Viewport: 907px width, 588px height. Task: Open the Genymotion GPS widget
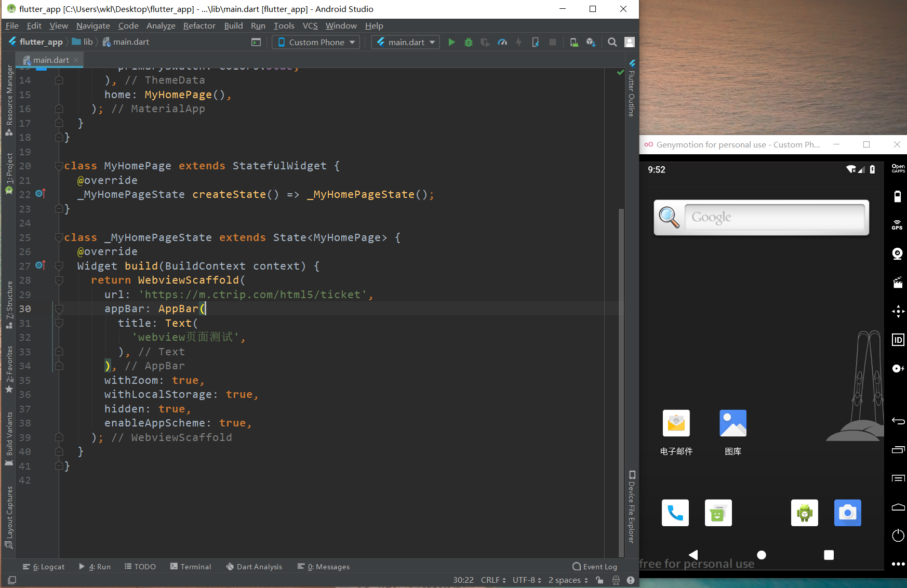[897, 224]
